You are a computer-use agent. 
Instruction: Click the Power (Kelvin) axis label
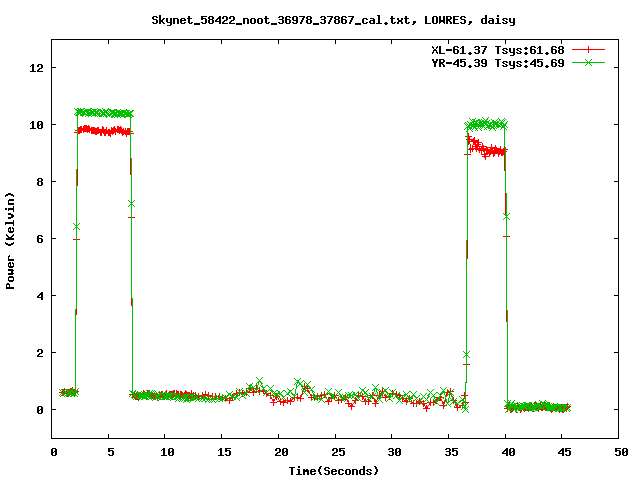click(10, 241)
